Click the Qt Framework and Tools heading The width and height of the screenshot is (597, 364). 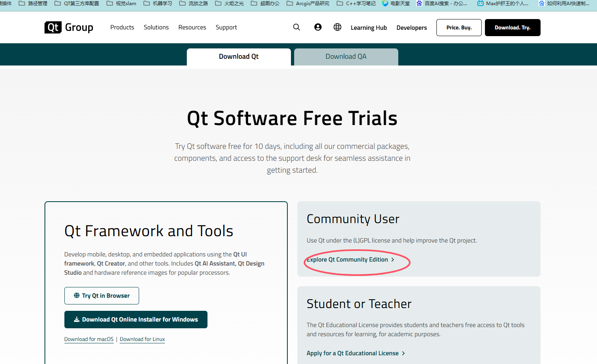pyautogui.click(x=149, y=231)
